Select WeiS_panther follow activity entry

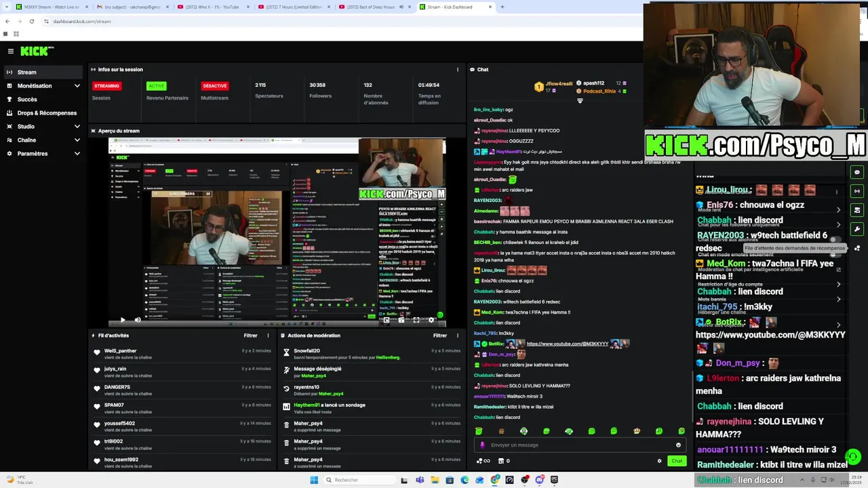tap(183, 354)
